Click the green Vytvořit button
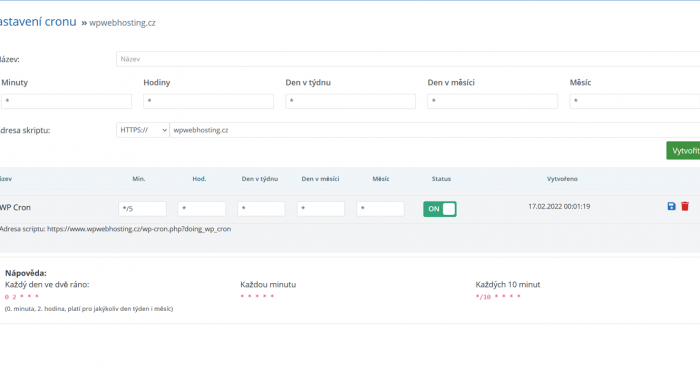Viewport: 700px width, 390px height. pos(683,150)
